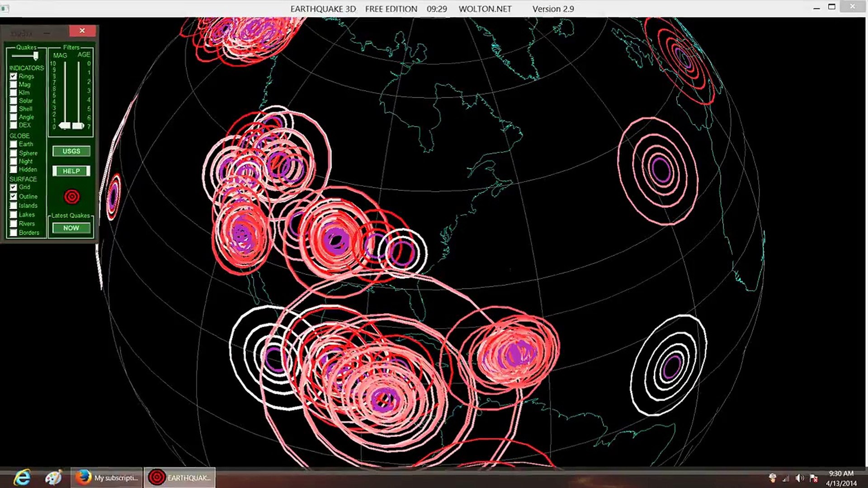Click the Quakes horizontal slider handle
The height and width of the screenshot is (488, 868).
pyautogui.click(x=36, y=56)
